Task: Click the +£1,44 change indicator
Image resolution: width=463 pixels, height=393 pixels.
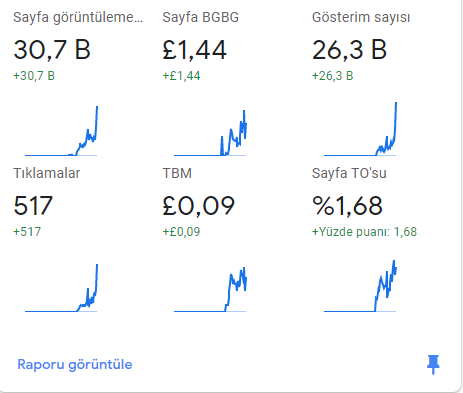Action: [181, 76]
